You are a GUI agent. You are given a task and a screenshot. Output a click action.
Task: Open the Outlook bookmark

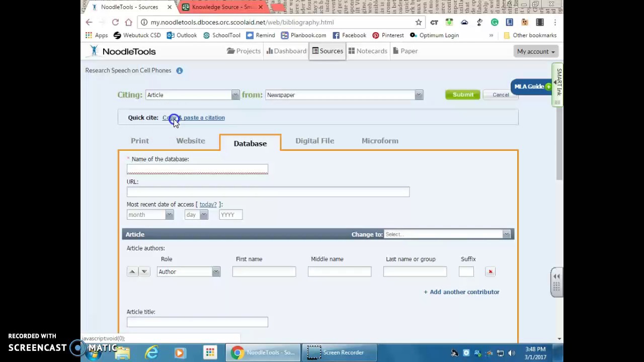(182, 35)
